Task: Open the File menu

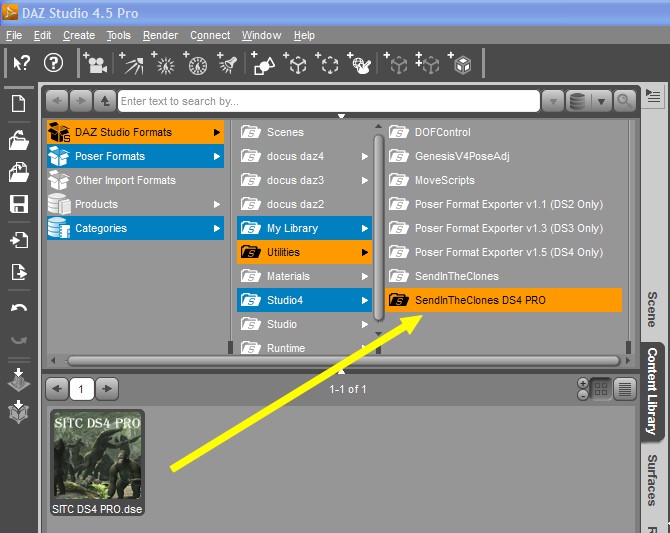Action: click(14, 35)
